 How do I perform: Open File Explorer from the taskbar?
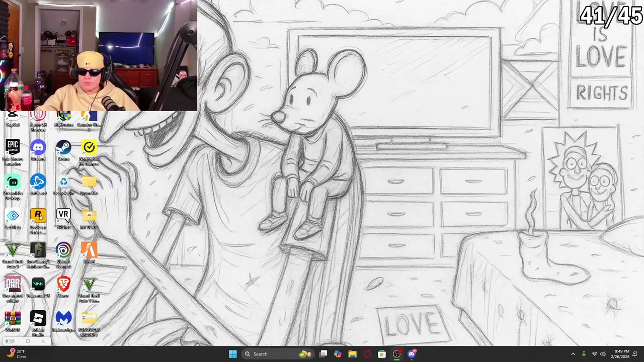pyautogui.click(x=352, y=354)
